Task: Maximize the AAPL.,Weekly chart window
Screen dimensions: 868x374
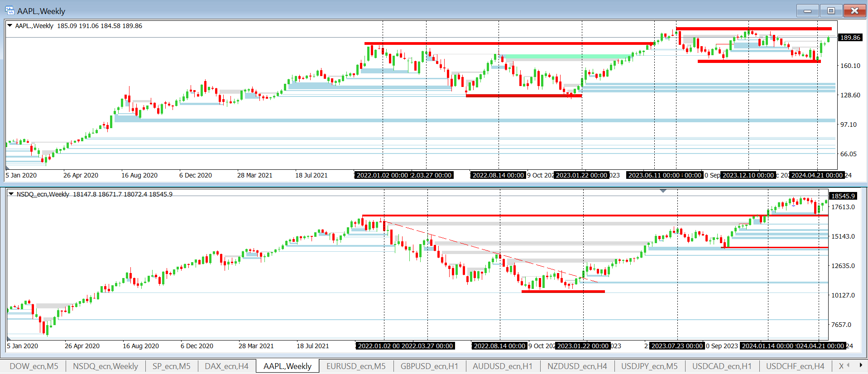Action: point(831,10)
